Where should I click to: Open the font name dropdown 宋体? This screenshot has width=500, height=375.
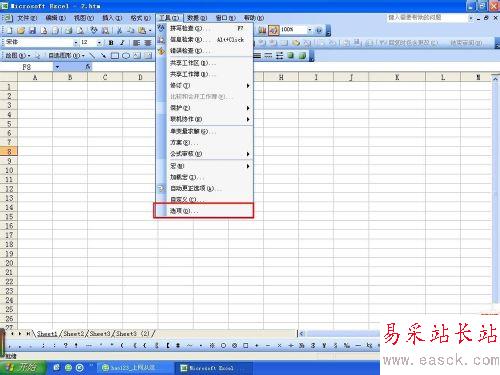tap(76, 43)
